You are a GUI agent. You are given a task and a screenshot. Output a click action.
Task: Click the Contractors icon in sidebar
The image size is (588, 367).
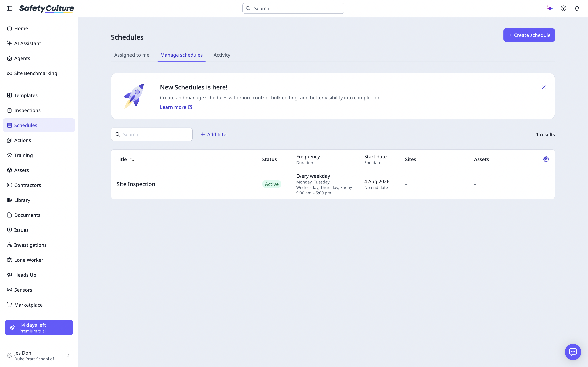click(10, 185)
